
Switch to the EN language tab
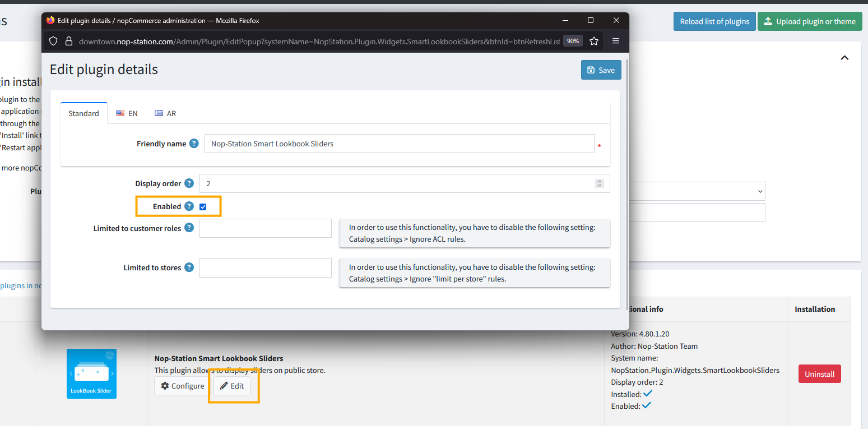[127, 113]
